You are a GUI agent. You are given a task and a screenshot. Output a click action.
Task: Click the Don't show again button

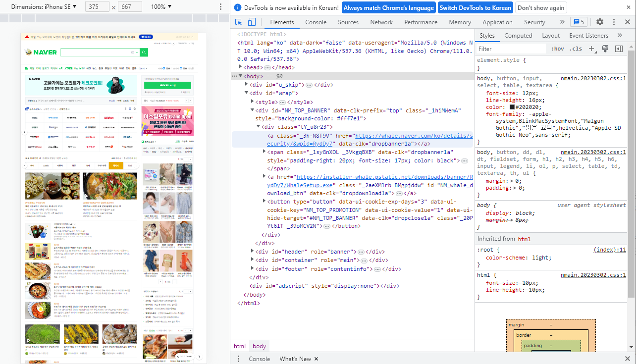coord(541,8)
